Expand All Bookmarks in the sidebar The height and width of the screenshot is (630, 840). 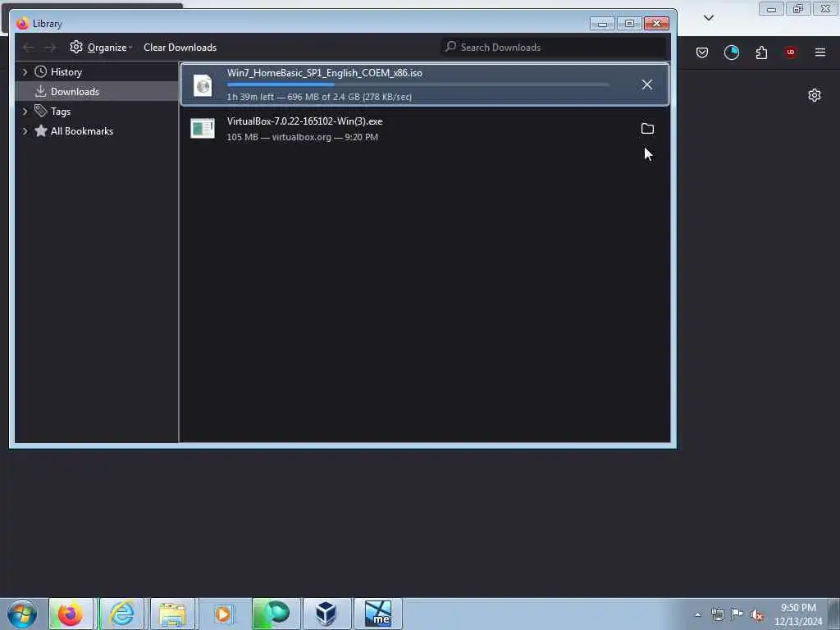pos(25,131)
